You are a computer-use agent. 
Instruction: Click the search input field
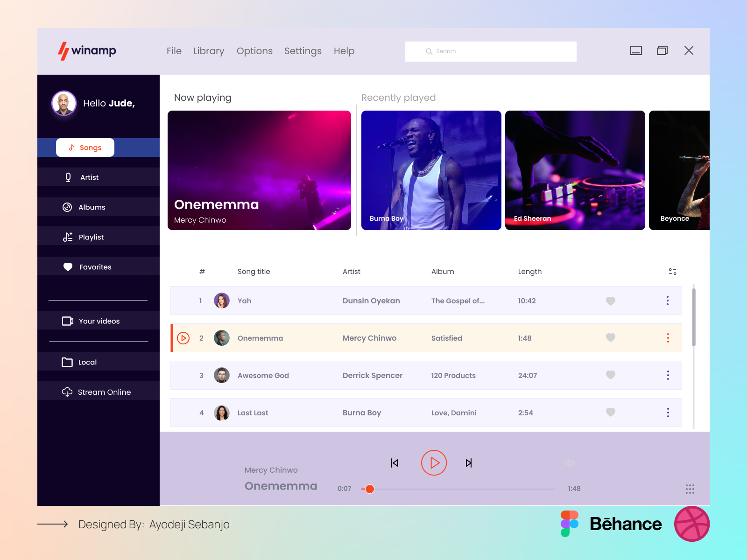[x=490, y=51]
